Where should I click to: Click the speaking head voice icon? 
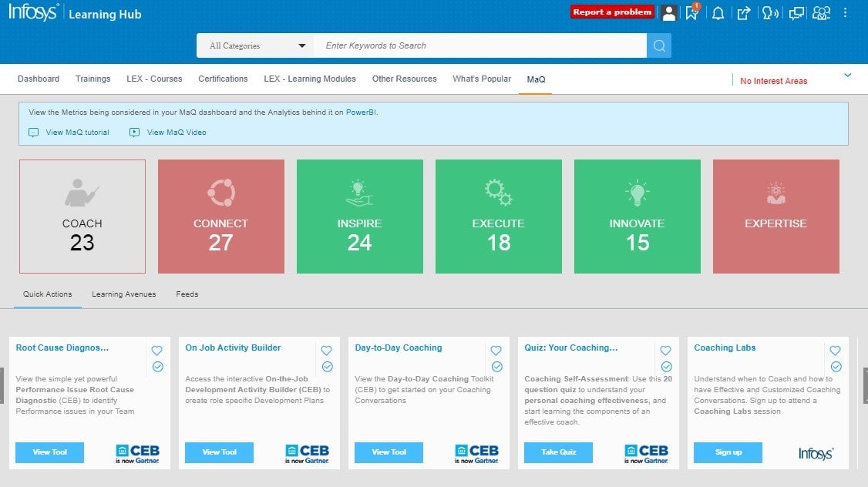tap(770, 13)
